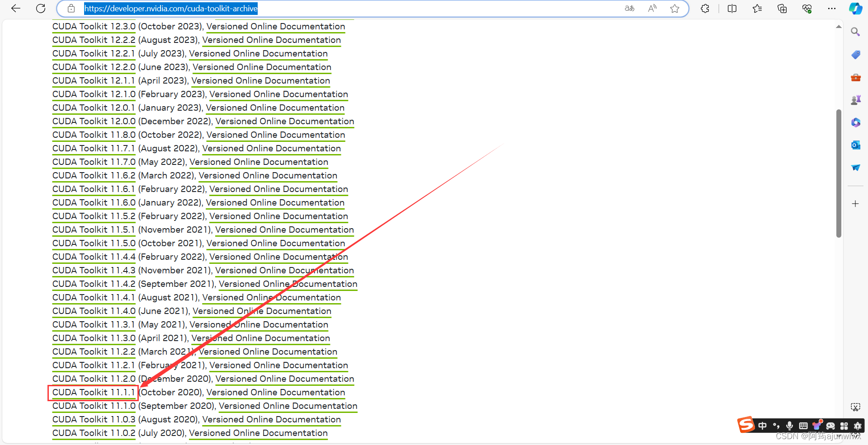This screenshot has height=445, width=868.
Task: Open CUDA Toolkit 12.0.0 link
Action: point(94,121)
